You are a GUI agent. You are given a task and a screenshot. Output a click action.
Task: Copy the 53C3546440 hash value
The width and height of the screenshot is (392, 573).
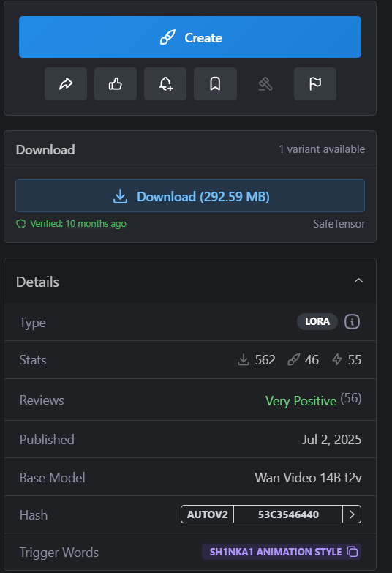click(x=288, y=514)
